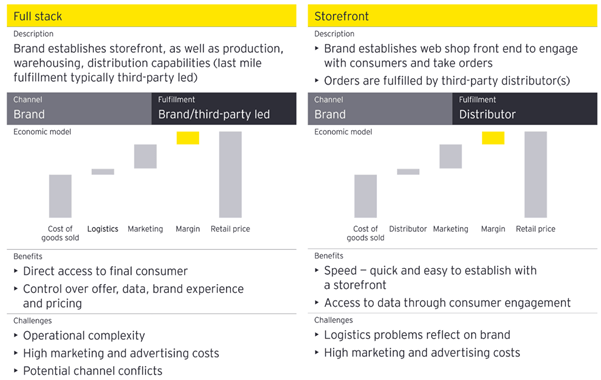601x380 pixels.
Task: Click Orders are fulfilled by third-party distributor(s)
Action: 447,81
